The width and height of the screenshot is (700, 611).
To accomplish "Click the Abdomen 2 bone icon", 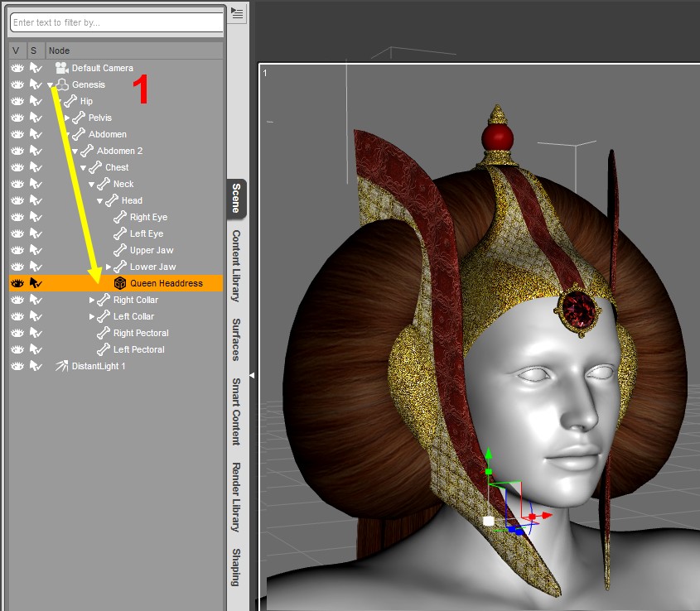I will [x=87, y=151].
